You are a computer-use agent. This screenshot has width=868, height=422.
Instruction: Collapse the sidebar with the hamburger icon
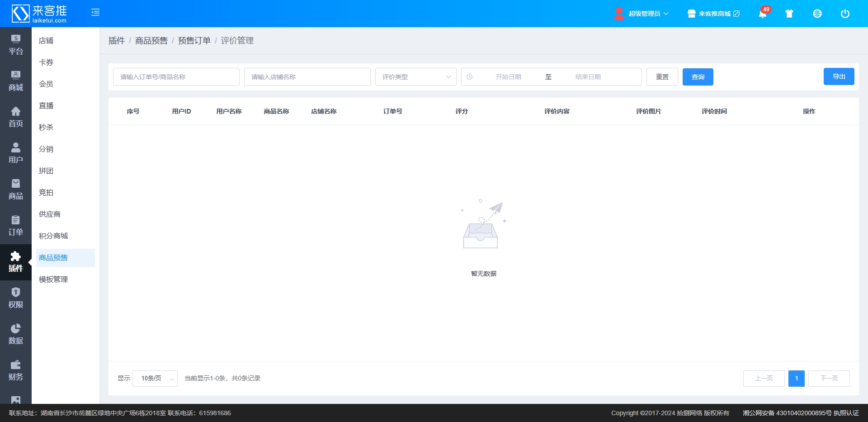[x=95, y=13]
